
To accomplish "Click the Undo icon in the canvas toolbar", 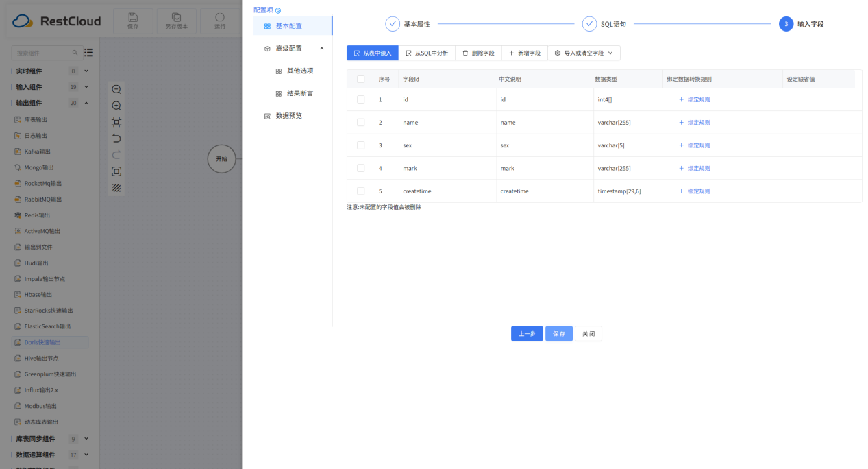I will click(x=116, y=138).
